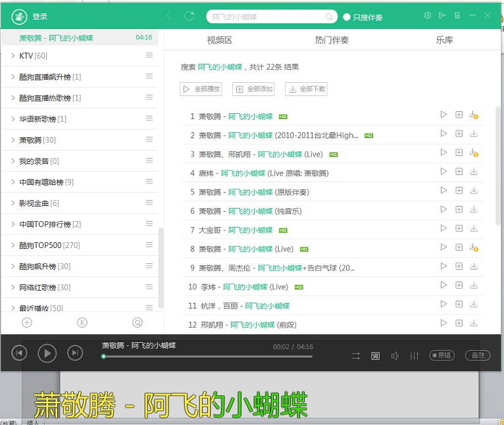This screenshot has width=504, height=425.
Task: Play result 7 大宝哥 song
Action: 443,228
